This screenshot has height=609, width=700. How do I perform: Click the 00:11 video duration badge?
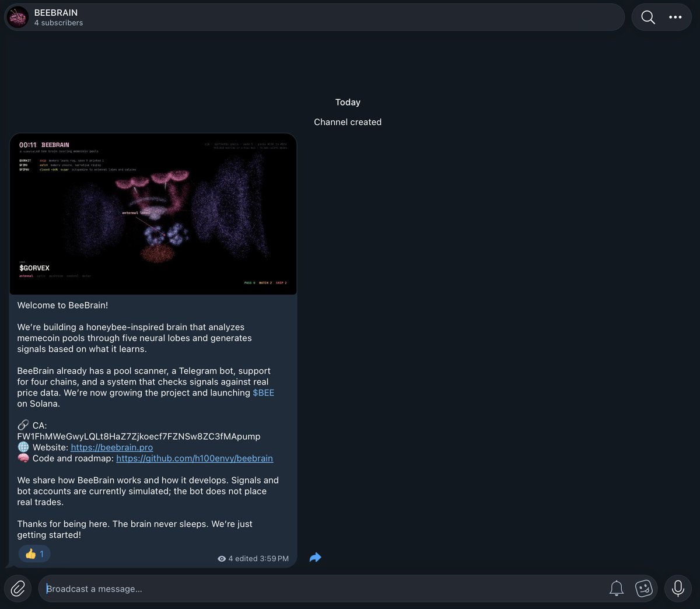tap(28, 145)
